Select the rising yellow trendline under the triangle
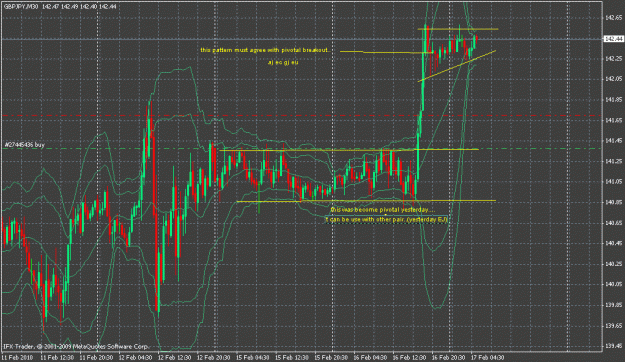The width and height of the screenshot is (625, 362). pyautogui.click(x=457, y=66)
